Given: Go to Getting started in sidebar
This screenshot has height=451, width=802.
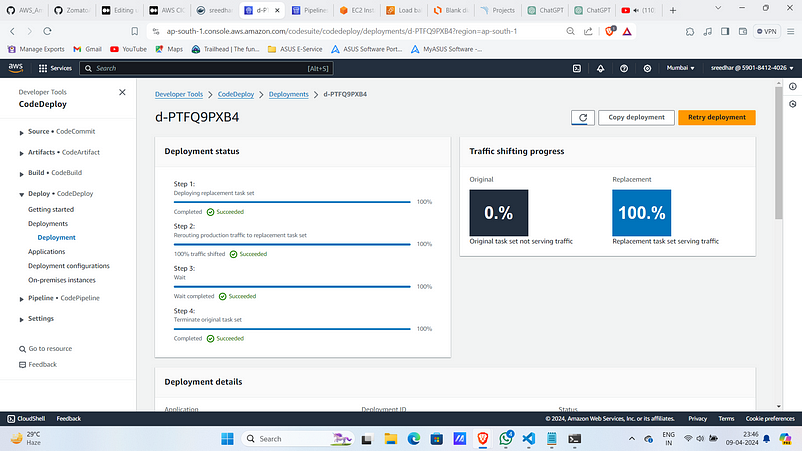Looking at the screenshot, I should [51, 210].
